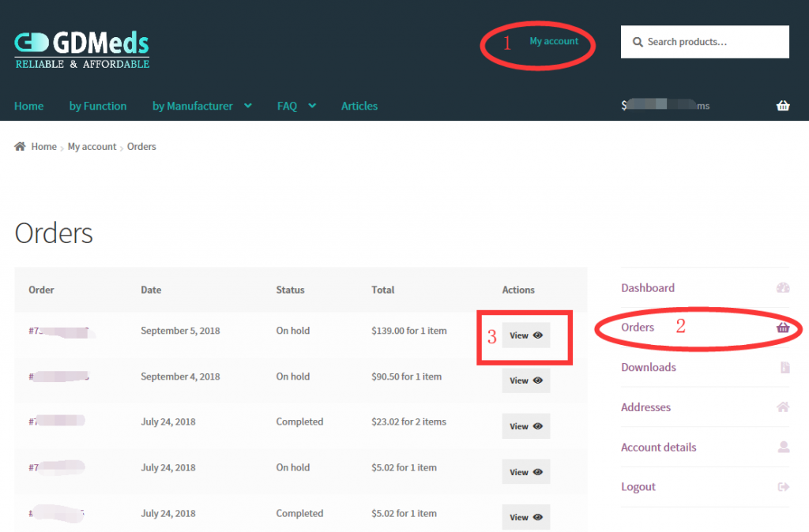The height and width of the screenshot is (532, 809).
Task: Click My account in the breadcrumb trail
Action: pos(92,146)
